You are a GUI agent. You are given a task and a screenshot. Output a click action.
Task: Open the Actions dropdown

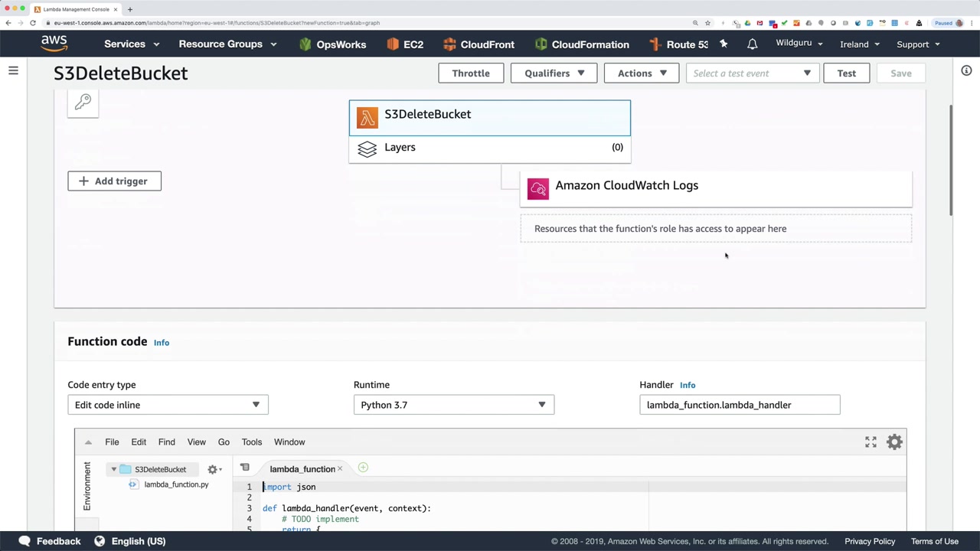(642, 73)
